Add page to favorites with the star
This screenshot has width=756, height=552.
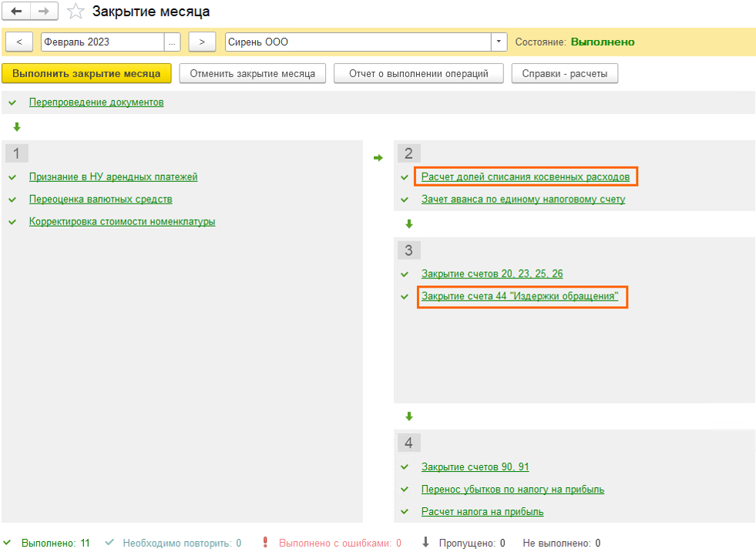(76, 11)
